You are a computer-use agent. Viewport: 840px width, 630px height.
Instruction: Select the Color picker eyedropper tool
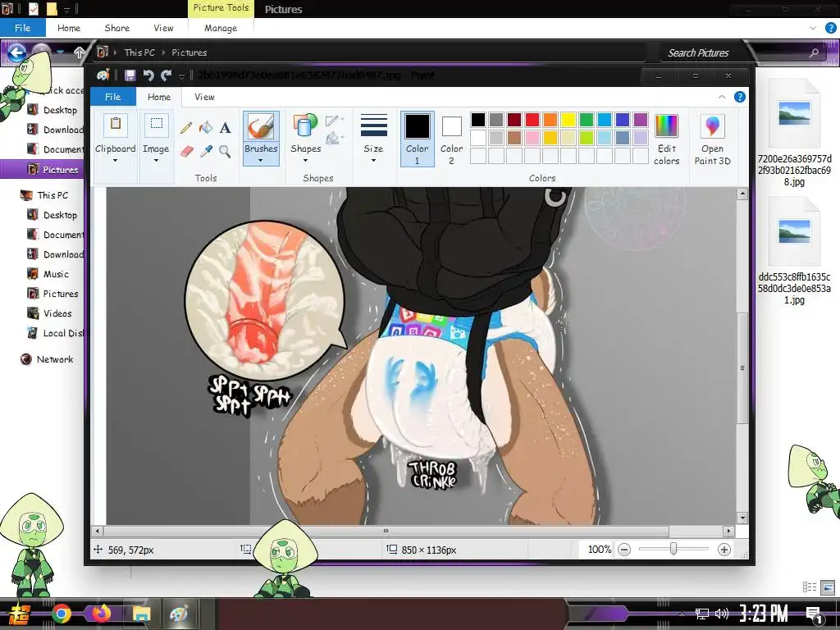(x=205, y=152)
